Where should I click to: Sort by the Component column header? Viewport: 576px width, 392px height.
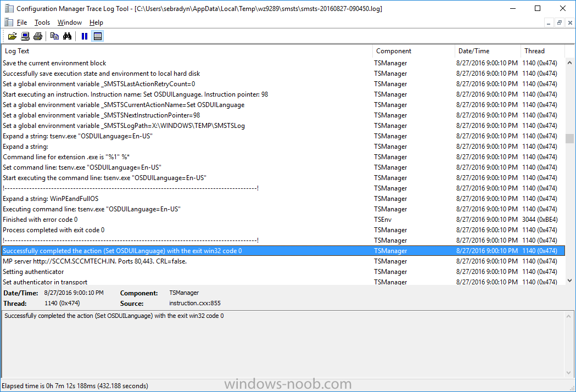tap(413, 51)
